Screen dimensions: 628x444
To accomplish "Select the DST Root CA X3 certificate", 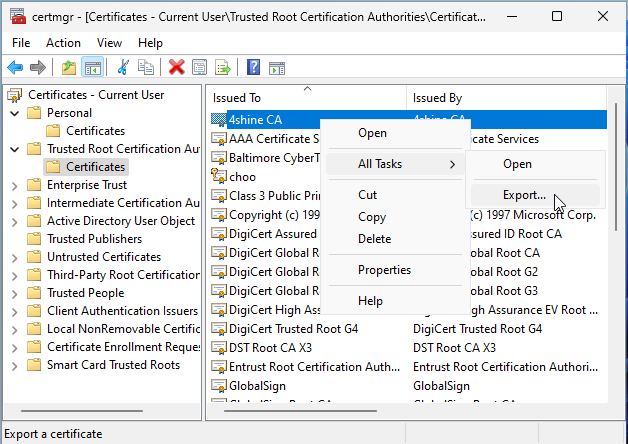I will (x=270, y=347).
